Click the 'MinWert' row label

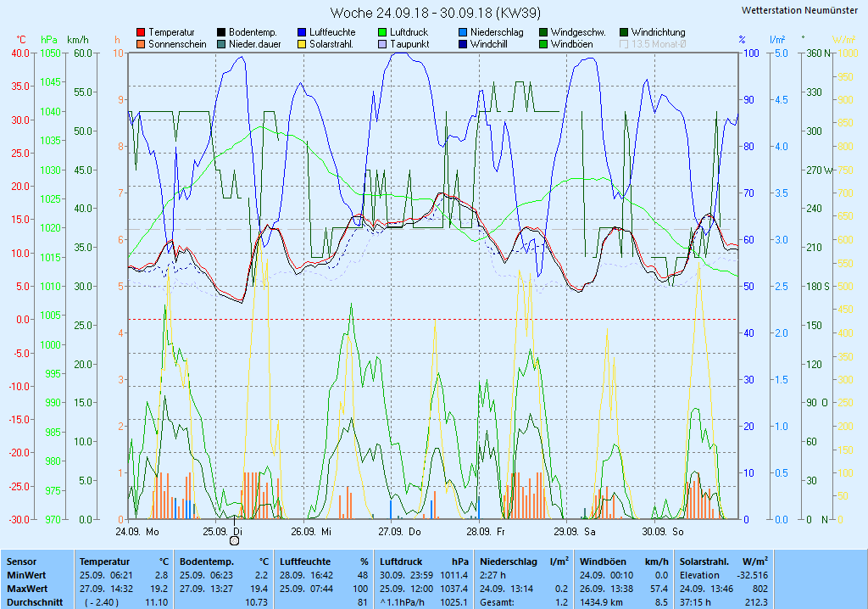pyautogui.click(x=26, y=576)
